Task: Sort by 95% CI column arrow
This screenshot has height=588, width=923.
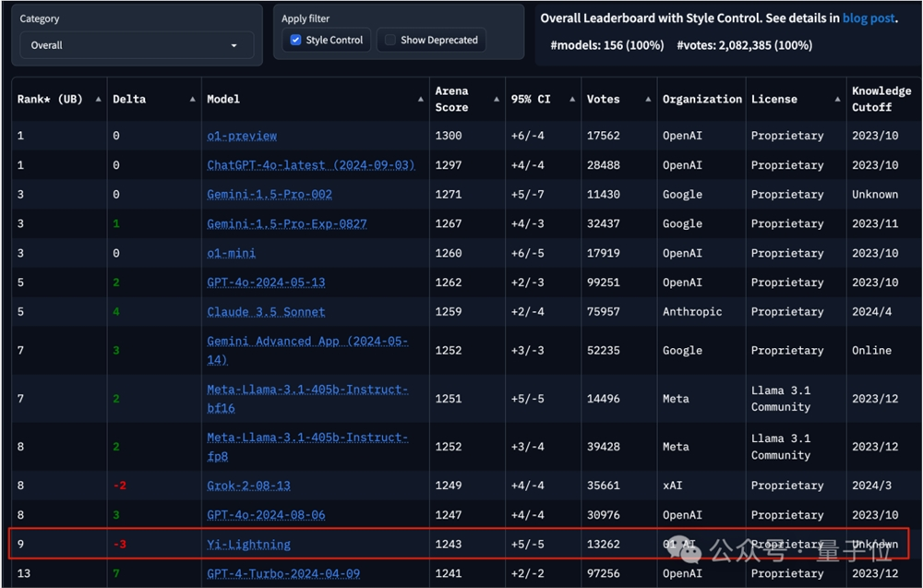Action: coord(572,100)
